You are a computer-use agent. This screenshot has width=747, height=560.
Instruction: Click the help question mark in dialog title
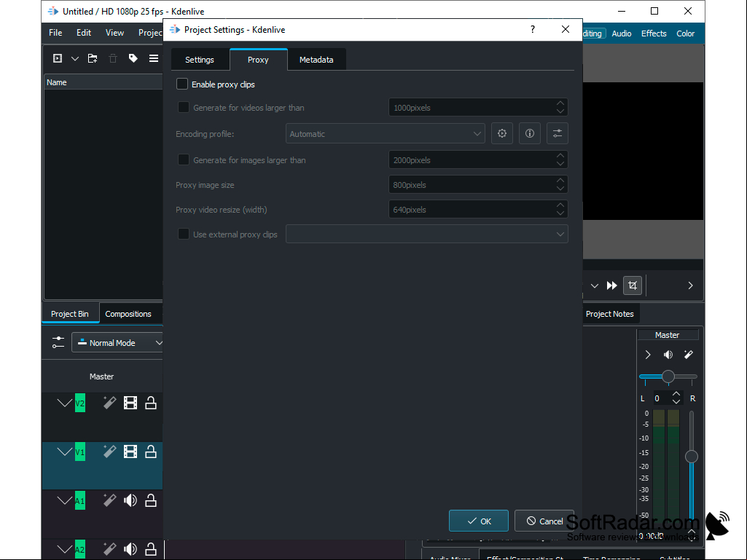pos(533,30)
